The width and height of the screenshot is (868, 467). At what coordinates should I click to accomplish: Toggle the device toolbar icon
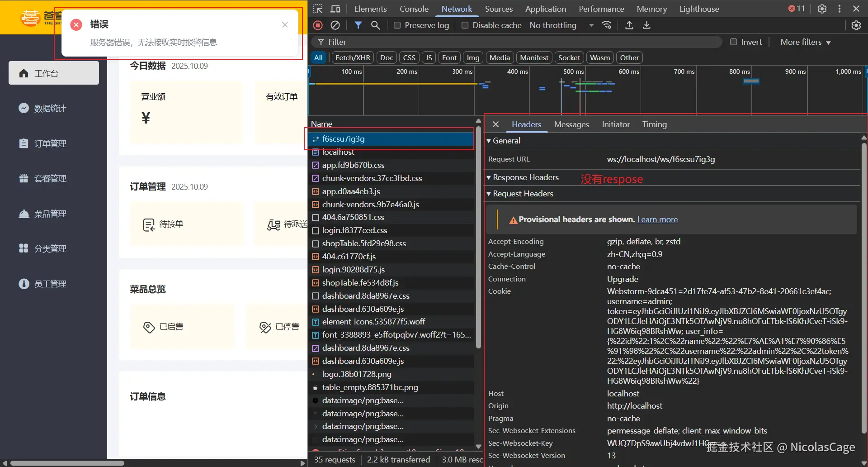pyautogui.click(x=335, y=9)
